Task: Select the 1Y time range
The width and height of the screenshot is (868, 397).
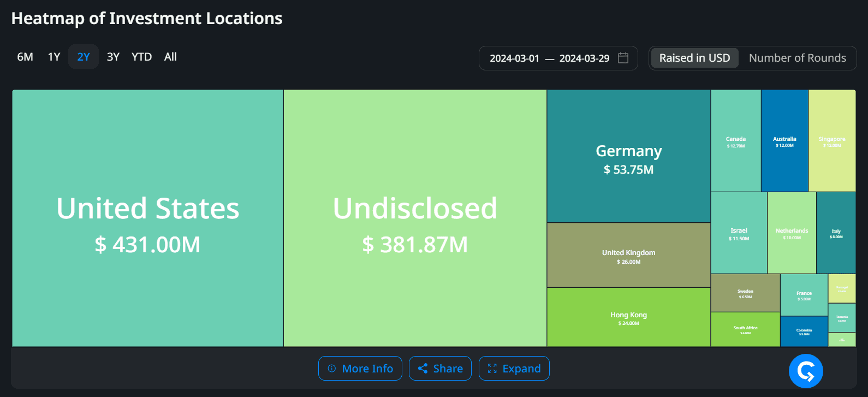Action: pos(54,57)
